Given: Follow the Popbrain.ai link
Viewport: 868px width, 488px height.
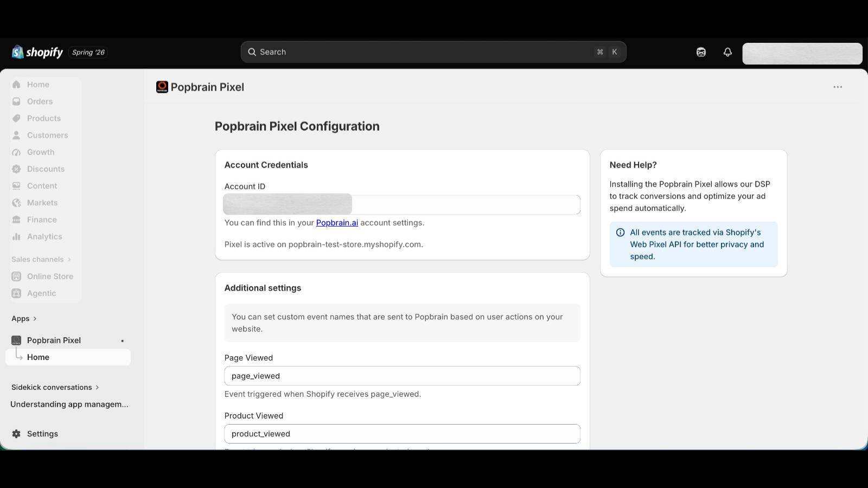Looking at the screenshot, I should click(337, 223).
